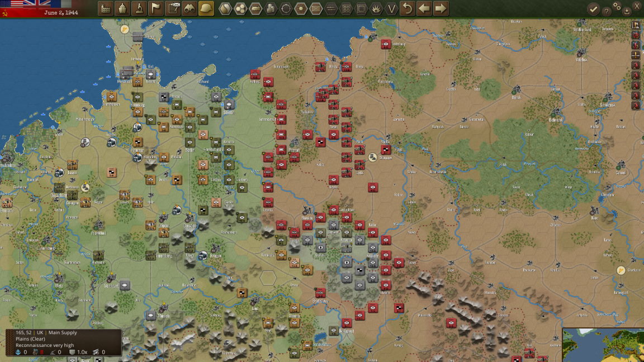Undo the last move with curved arrow
The width and height of the screenshot is (644, 362).
(408, 8)
